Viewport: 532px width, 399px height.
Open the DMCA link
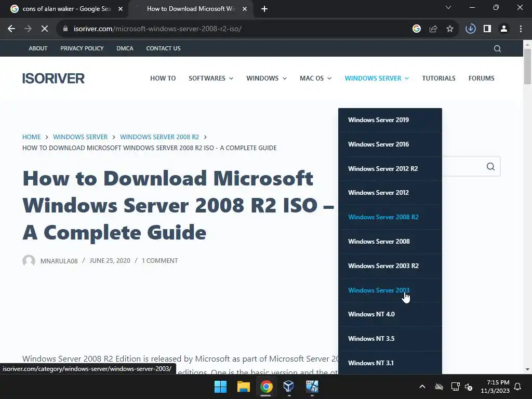(125, 48)
